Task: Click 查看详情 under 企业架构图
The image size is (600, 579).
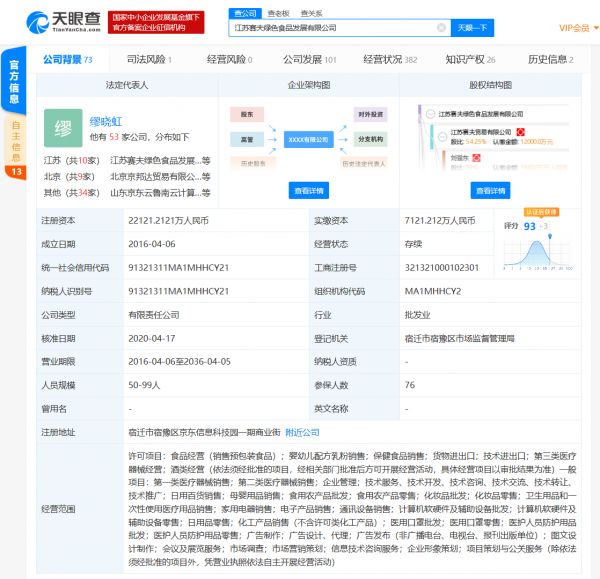Action: tap(310, 190)
